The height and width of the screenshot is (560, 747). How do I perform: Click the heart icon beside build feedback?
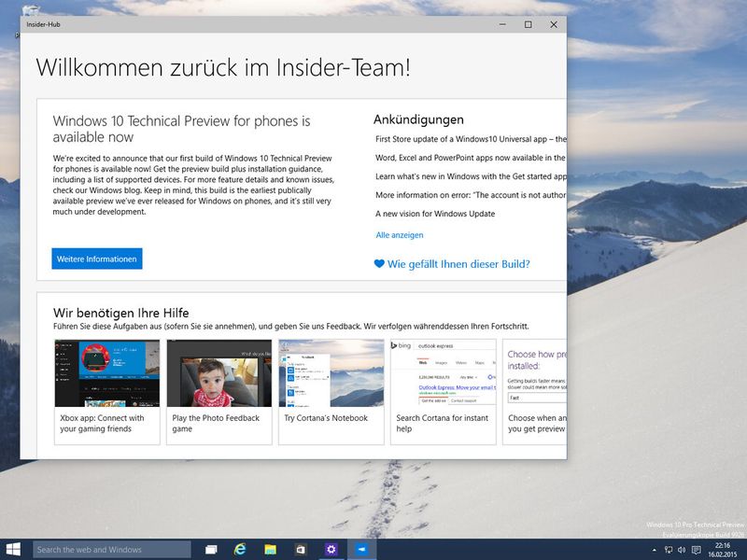click(x=379, y=263)
